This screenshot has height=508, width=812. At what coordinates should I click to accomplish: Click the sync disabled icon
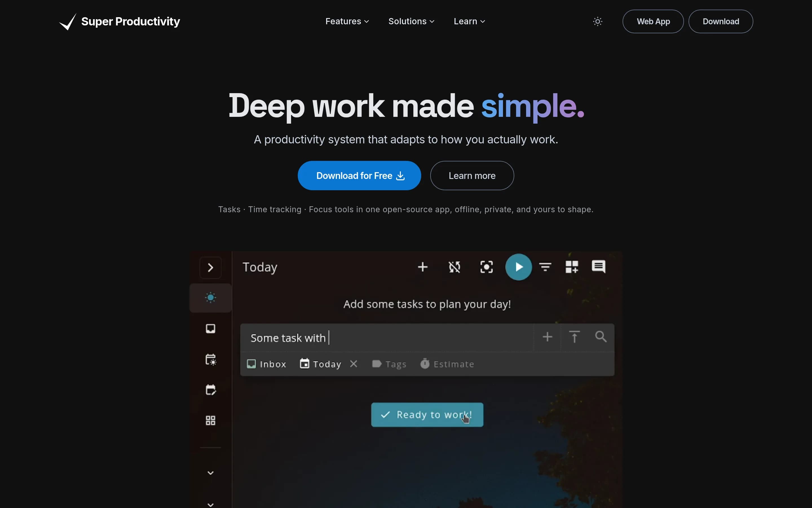(x=455, y=267)
